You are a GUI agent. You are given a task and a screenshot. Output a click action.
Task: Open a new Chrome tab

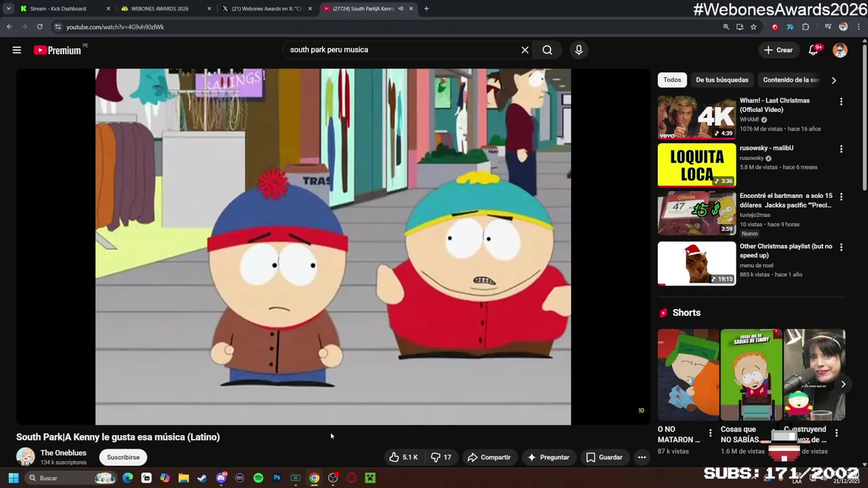[x=426, y=9]
